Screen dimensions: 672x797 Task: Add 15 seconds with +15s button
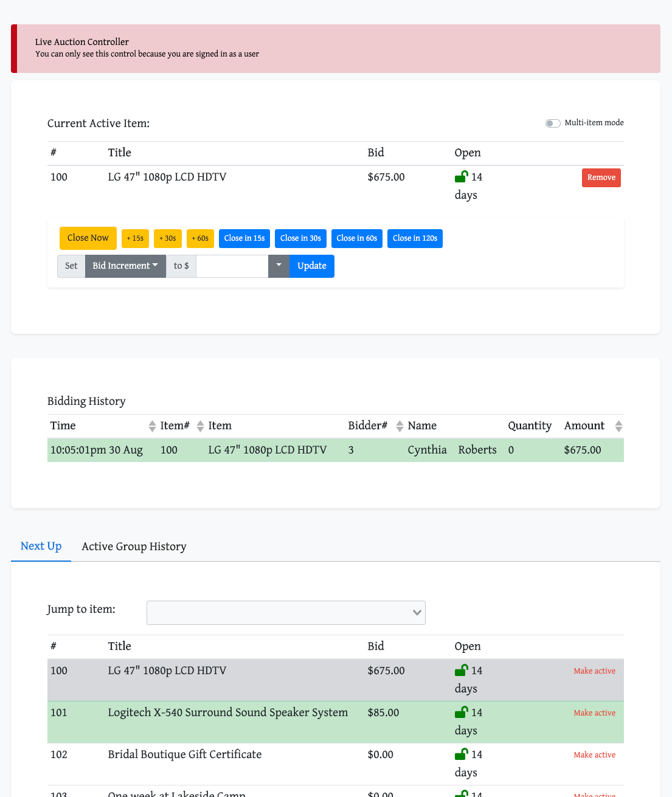click(135, 238)
